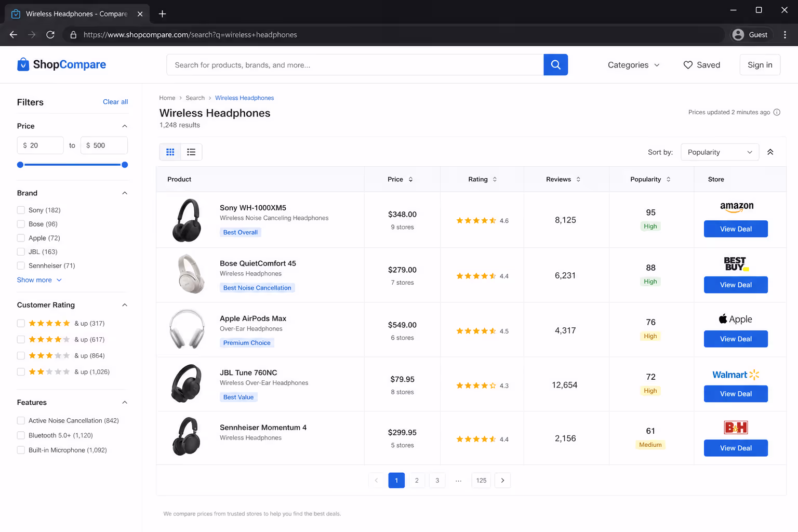Click the Amazon store logo

point(736,207)
